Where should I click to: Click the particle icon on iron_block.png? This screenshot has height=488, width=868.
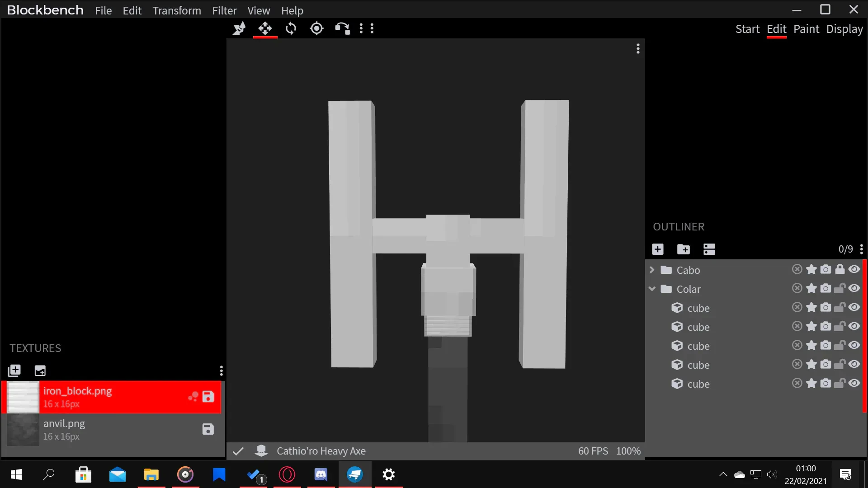tap(193, 397)
